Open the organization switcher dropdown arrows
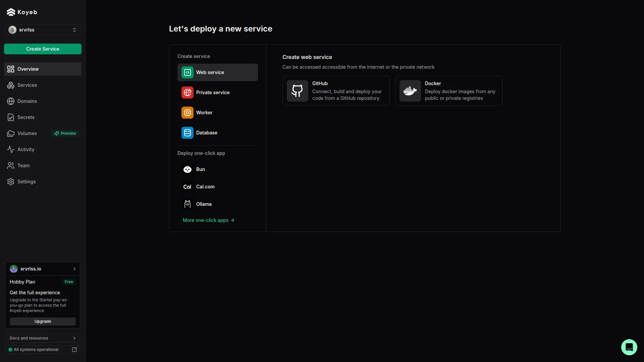The height and width of the screenshot is (362, 644). (x=74, y=30)
